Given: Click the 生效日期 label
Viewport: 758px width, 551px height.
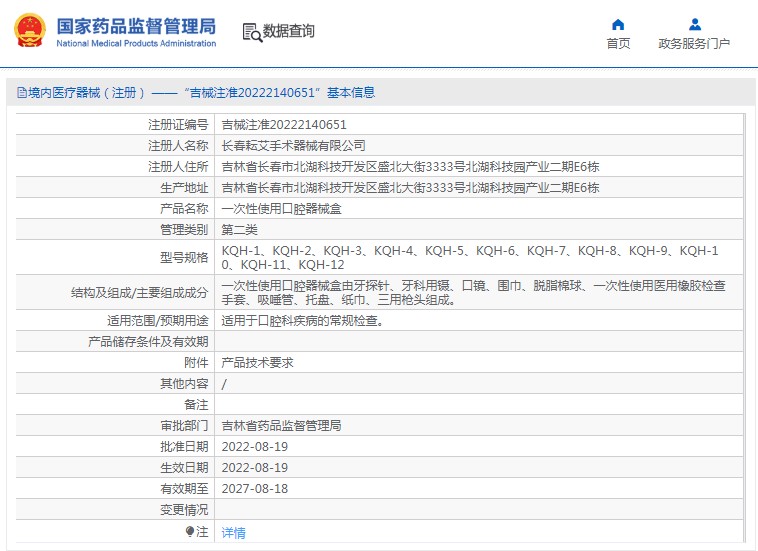Looking at the screenshot, I should pyautogui.click(x=184, y=468).
